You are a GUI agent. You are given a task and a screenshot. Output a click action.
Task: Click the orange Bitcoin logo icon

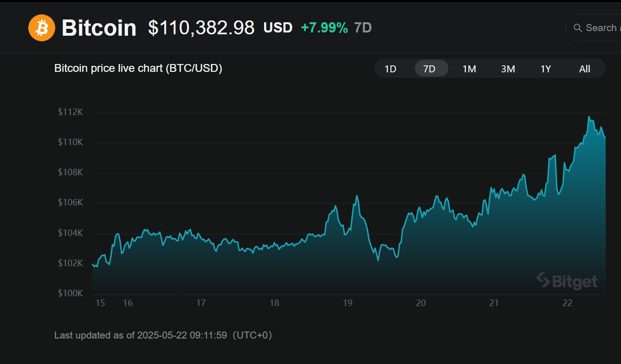pos(42,28)
